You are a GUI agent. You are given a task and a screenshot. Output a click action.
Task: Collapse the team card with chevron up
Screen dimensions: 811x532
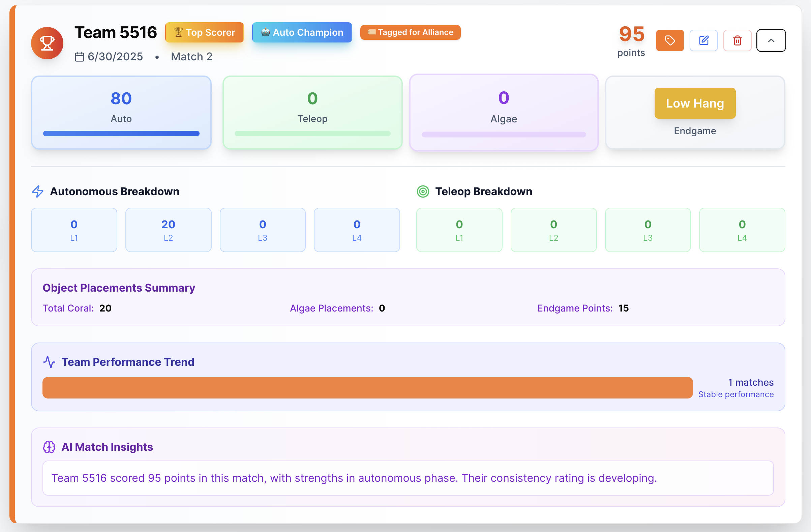click(771, 40)
